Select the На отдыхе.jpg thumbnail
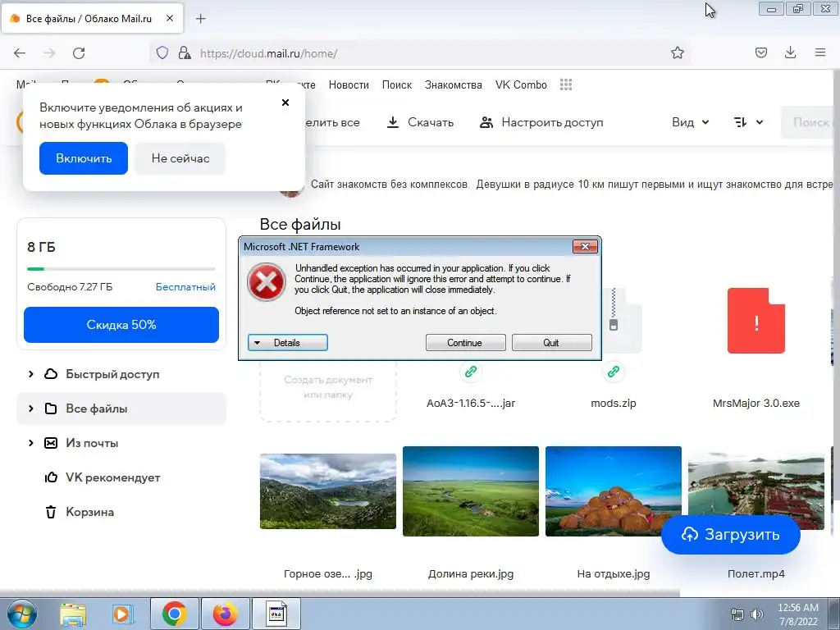840x630 pixels. (614, 491)
